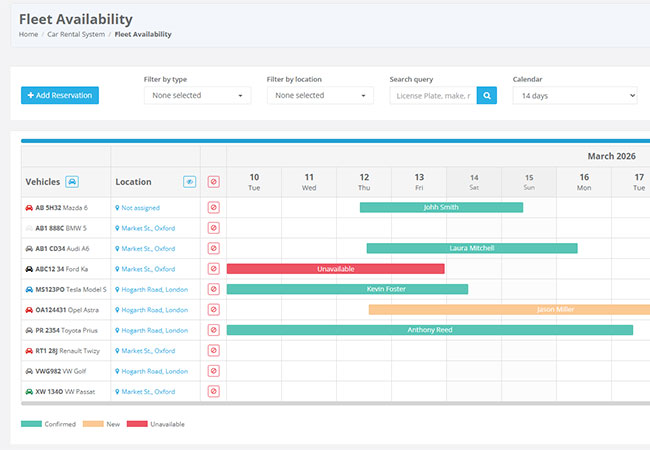
Task: Click the Car Rental System breadcrumb
Action: [76, 34]
